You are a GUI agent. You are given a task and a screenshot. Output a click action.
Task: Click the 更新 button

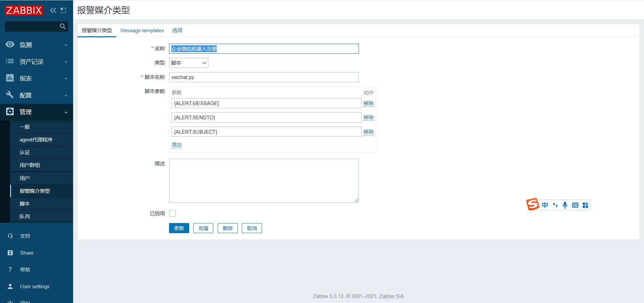click(179, 228)
